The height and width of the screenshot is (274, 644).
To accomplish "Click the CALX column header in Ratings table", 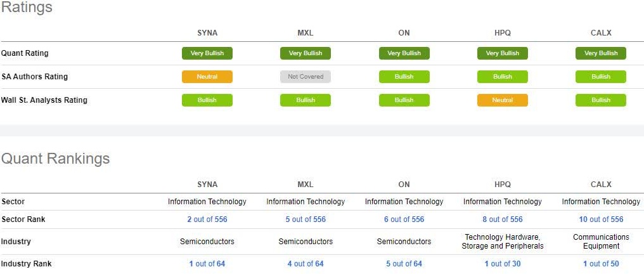I will tap(600, 33).
